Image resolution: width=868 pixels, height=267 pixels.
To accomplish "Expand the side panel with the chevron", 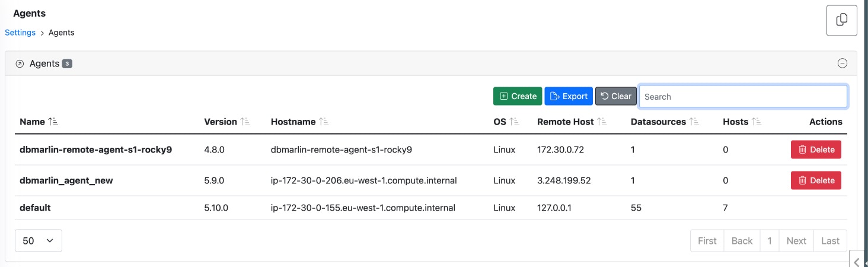I will pos(857,262).
